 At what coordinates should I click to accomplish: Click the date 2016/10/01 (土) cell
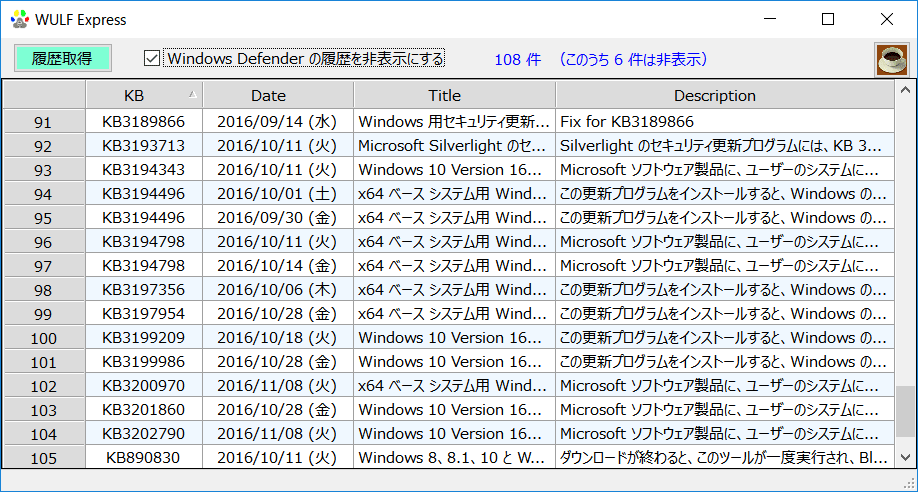[x=278, y=193]
